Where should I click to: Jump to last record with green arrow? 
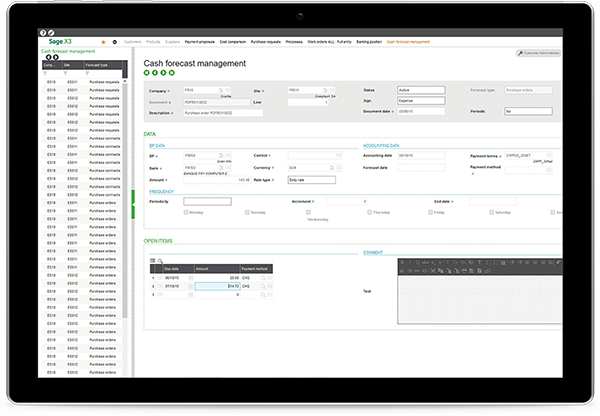[x=172, y=73]
